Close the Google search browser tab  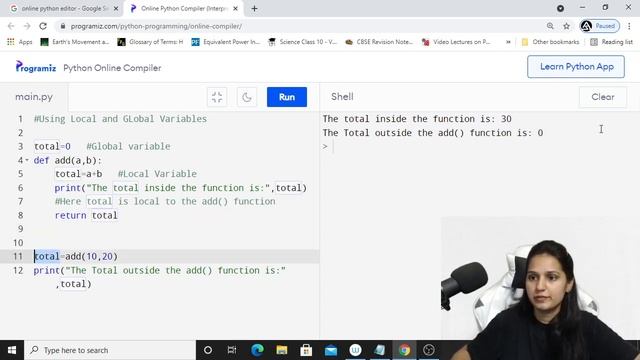116,9
